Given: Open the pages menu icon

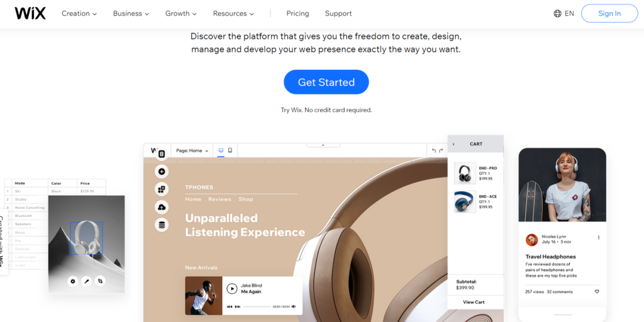Looking at the screenshot, I should [162, 154].
